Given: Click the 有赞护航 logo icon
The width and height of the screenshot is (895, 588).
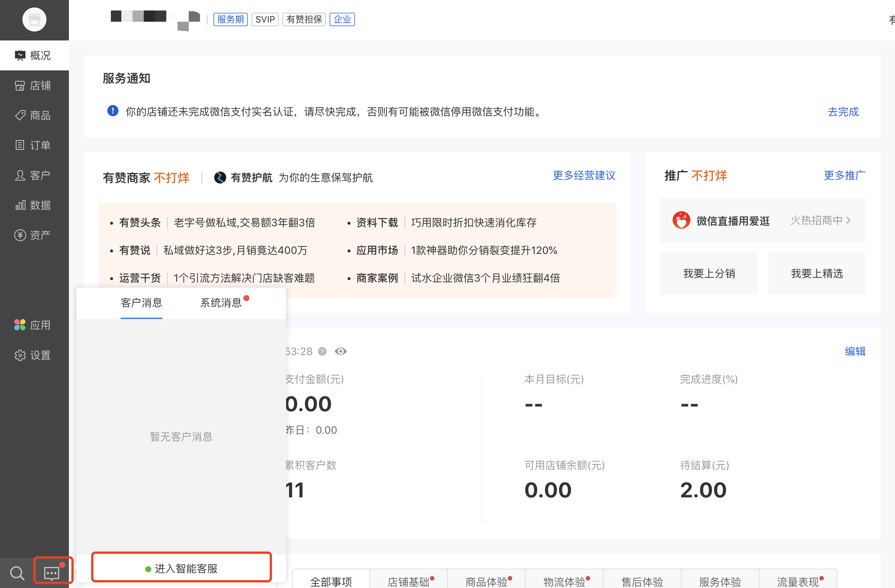Looking at the screenshot, I should (220, 177).
